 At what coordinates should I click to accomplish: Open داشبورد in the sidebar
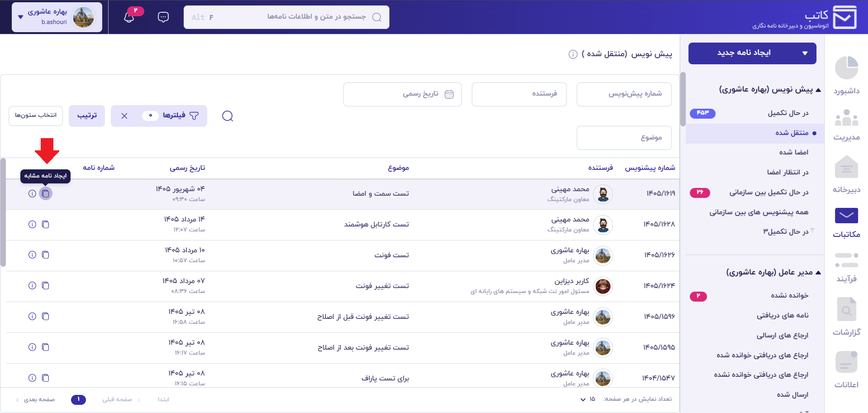(846, 76)
